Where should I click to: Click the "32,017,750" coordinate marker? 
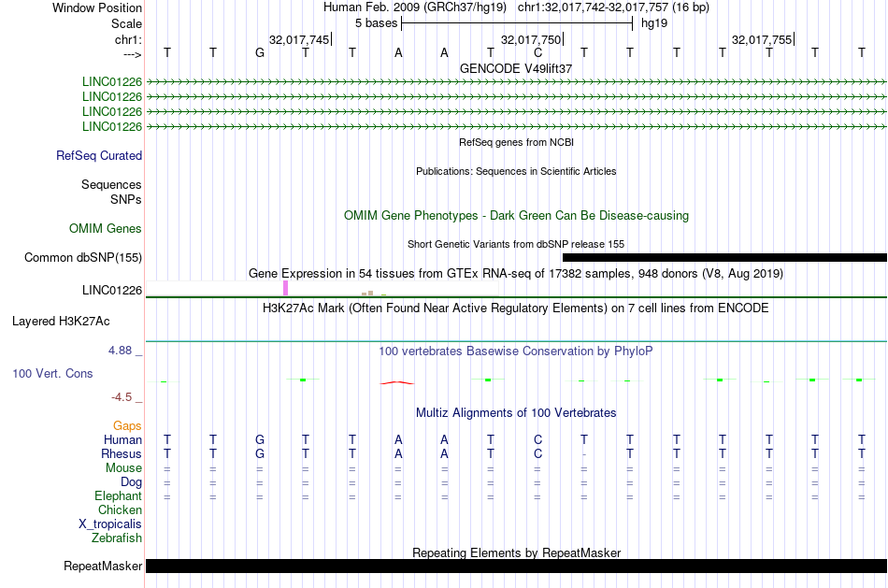coord(531,39)
